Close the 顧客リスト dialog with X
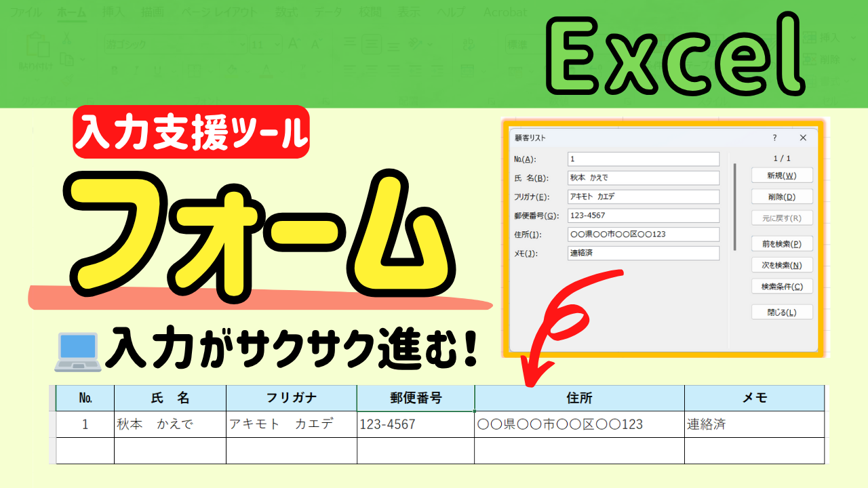 point(803,138)
